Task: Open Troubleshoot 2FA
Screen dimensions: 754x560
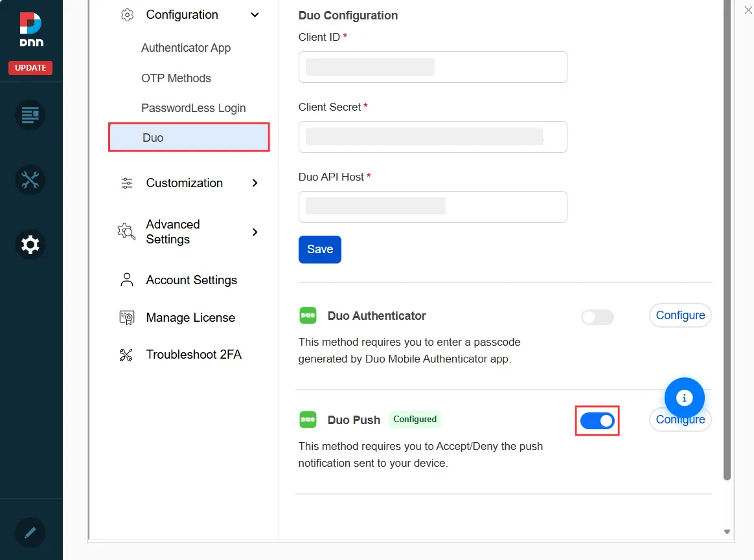Action: pyautogui.click(x=194, y=355)
